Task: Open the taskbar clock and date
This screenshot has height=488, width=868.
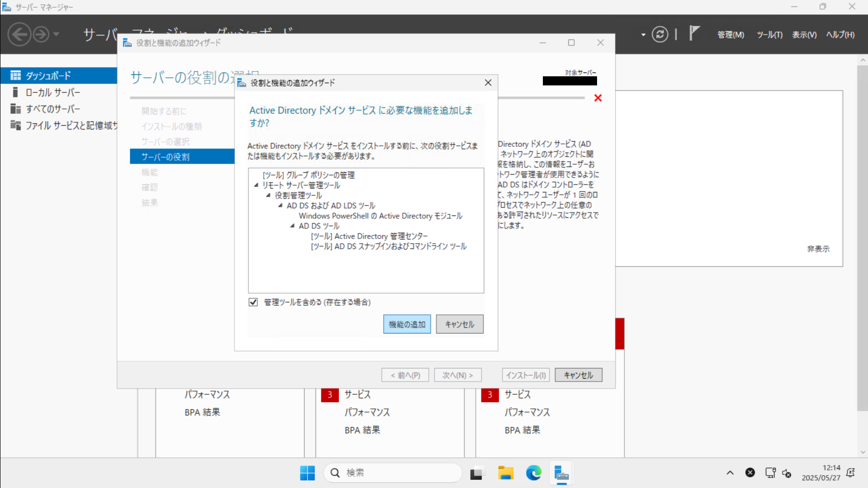Action: click(821, 473)
